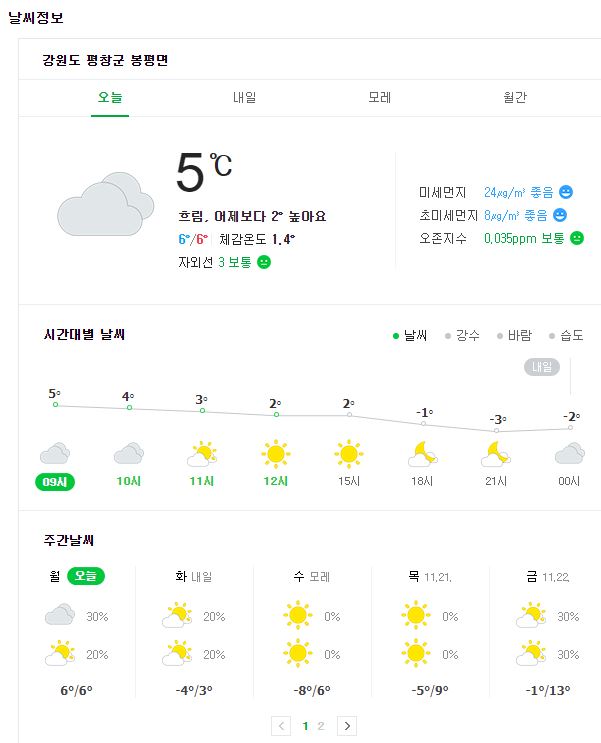Click the sunny icon at 12시
The height and width of the screenshot is (743, 601).
click(276, 454)
